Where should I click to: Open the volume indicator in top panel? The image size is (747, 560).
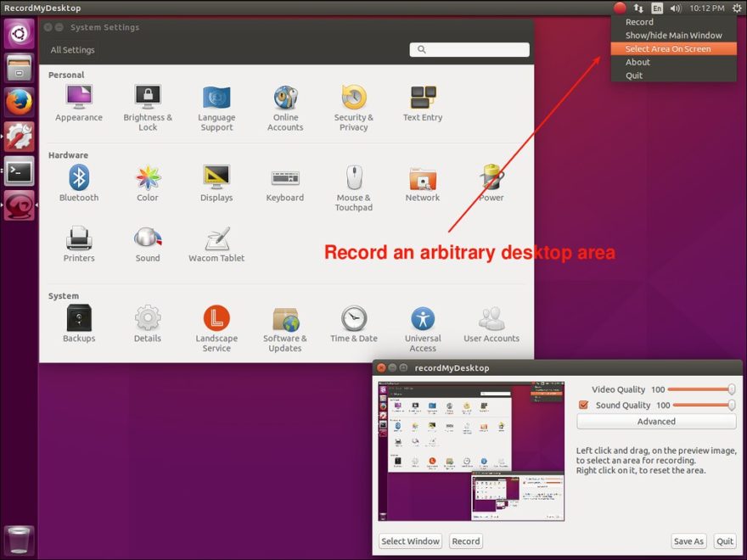[676, 8]
